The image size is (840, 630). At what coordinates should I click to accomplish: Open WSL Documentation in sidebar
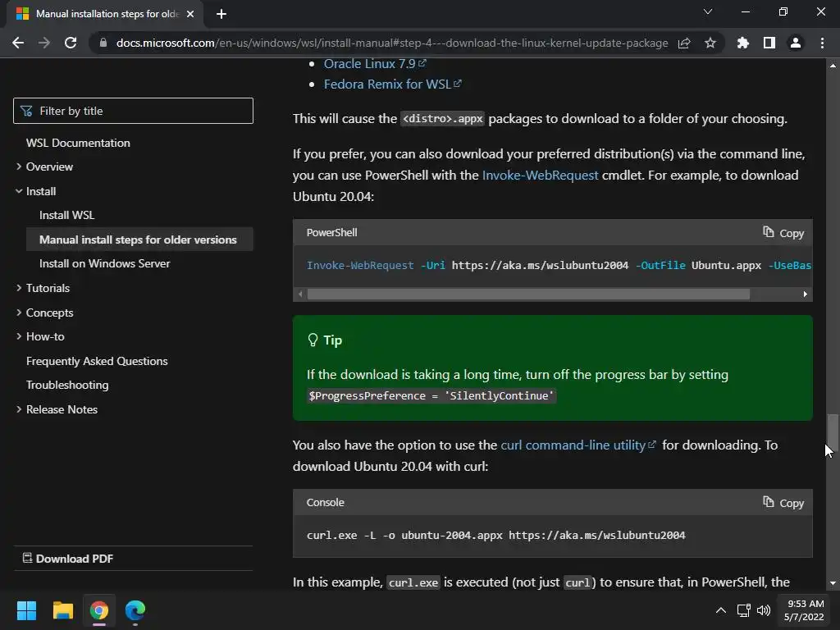[78, 143]
